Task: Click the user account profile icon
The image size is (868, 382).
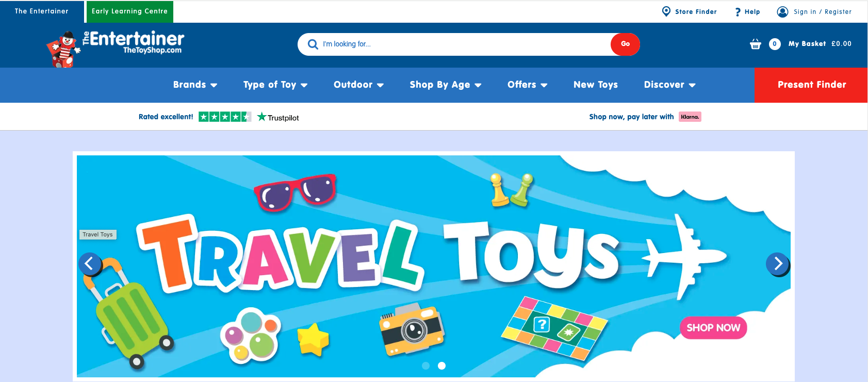Action: point(782,12)
